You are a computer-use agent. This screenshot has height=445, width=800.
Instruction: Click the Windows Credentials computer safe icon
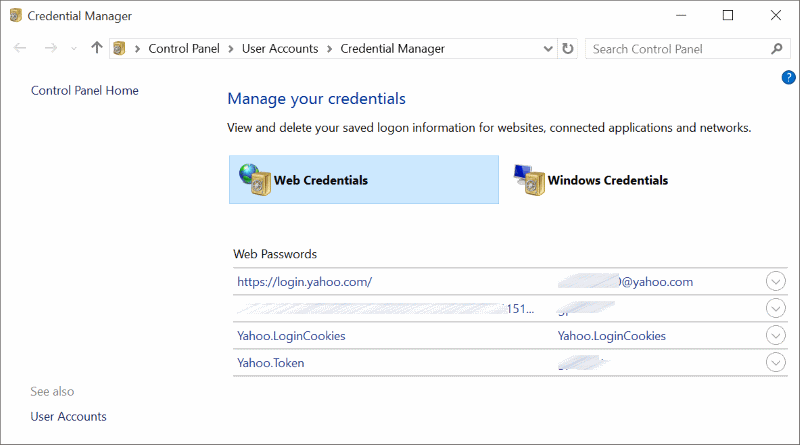(x=530, y=180)
